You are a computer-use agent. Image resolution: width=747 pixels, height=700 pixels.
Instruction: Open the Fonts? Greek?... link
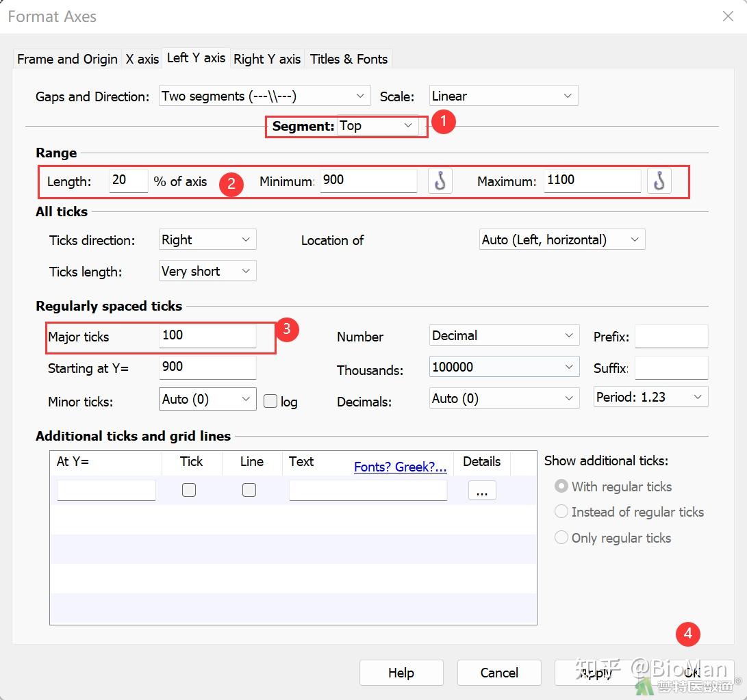click(400, 467)
